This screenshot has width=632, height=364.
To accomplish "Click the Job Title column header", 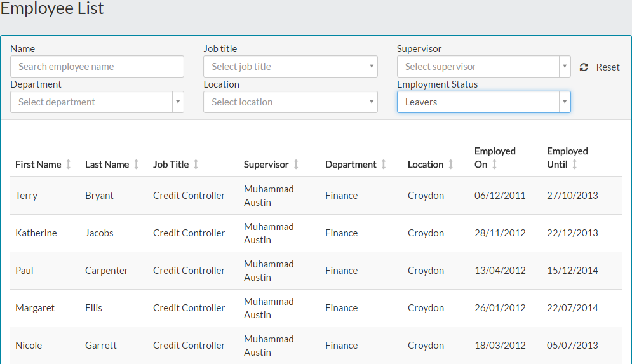I will click(x=171, y=165).
